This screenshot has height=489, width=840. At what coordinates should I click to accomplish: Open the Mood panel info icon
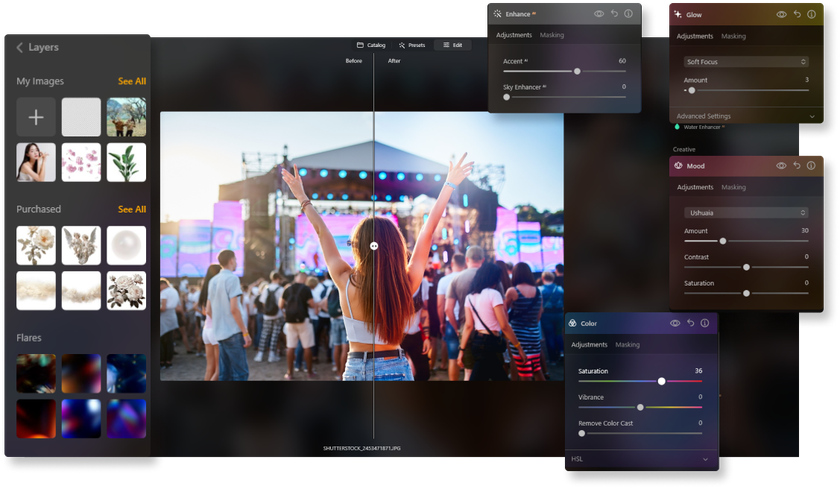[x=812, y=166]
